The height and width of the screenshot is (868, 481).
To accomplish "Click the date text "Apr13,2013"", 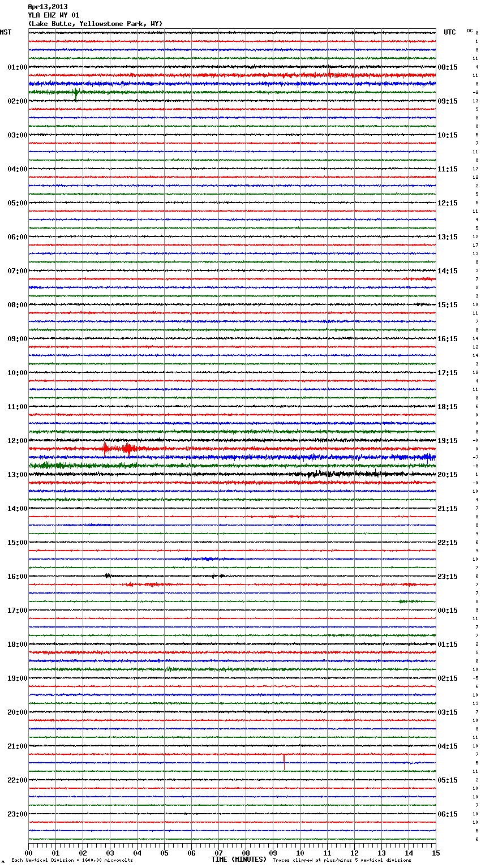I will tap(48, 7).
